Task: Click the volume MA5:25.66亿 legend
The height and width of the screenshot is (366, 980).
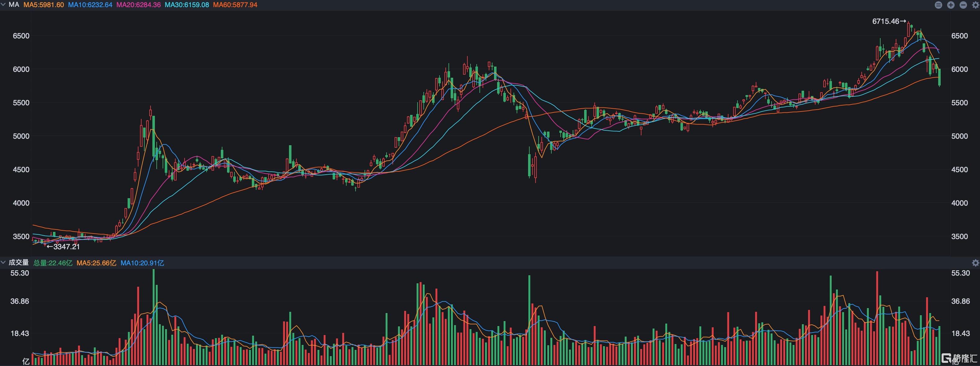Action: click(x=96, y=263)
